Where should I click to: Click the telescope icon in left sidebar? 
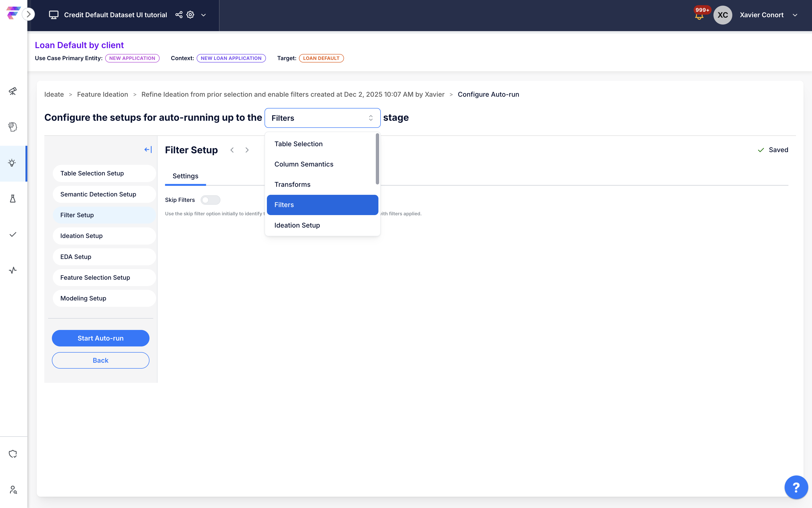(13, 91)
